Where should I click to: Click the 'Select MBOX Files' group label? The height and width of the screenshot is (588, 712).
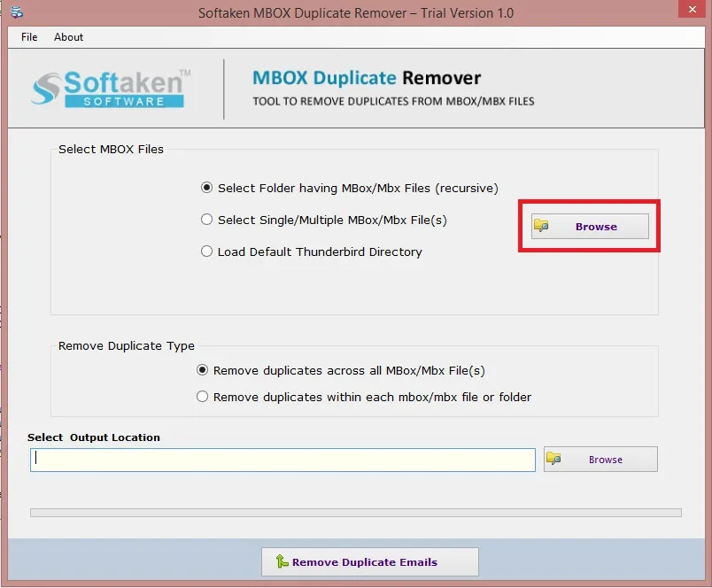[111, 149]
